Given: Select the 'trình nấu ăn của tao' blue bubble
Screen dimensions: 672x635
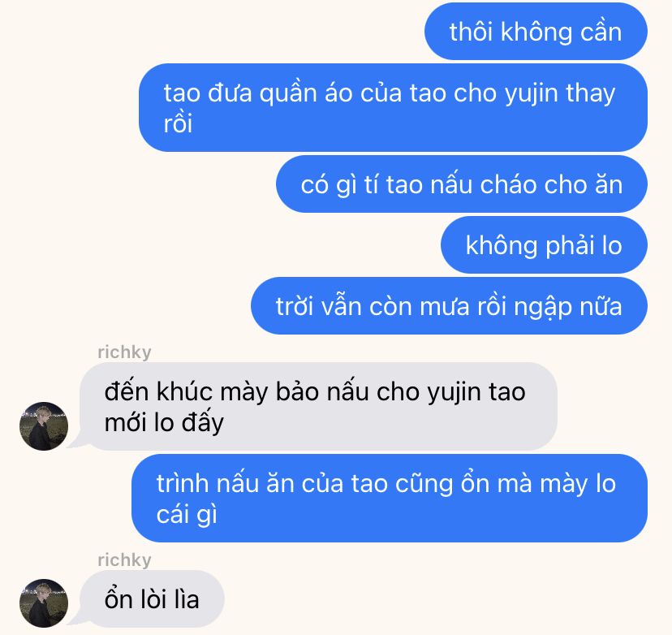Looking at the screenshot, I should click(389, 499).
